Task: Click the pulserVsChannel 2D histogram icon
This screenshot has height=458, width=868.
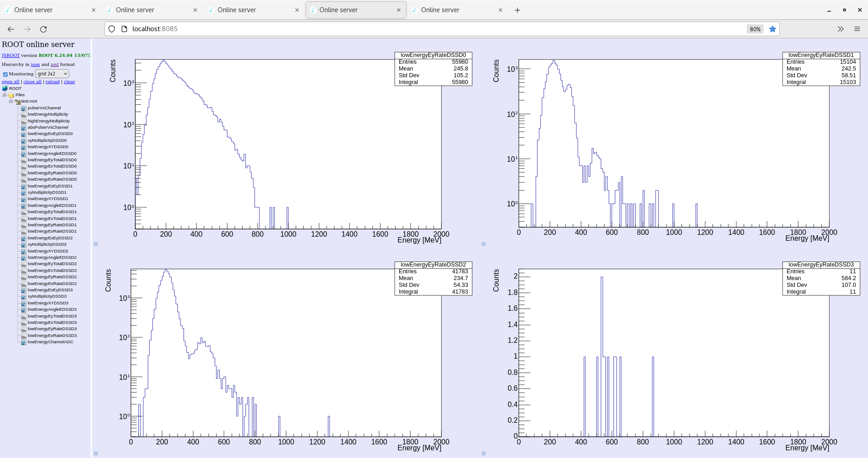Action: (x=24, y=108)
